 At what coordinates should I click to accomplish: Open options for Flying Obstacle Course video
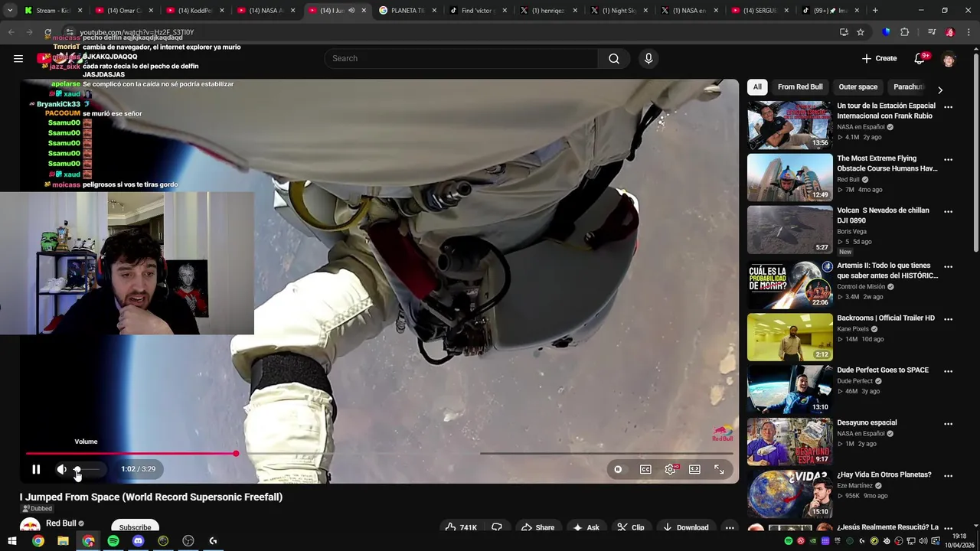pyautogui.click(x=948, y=159)
